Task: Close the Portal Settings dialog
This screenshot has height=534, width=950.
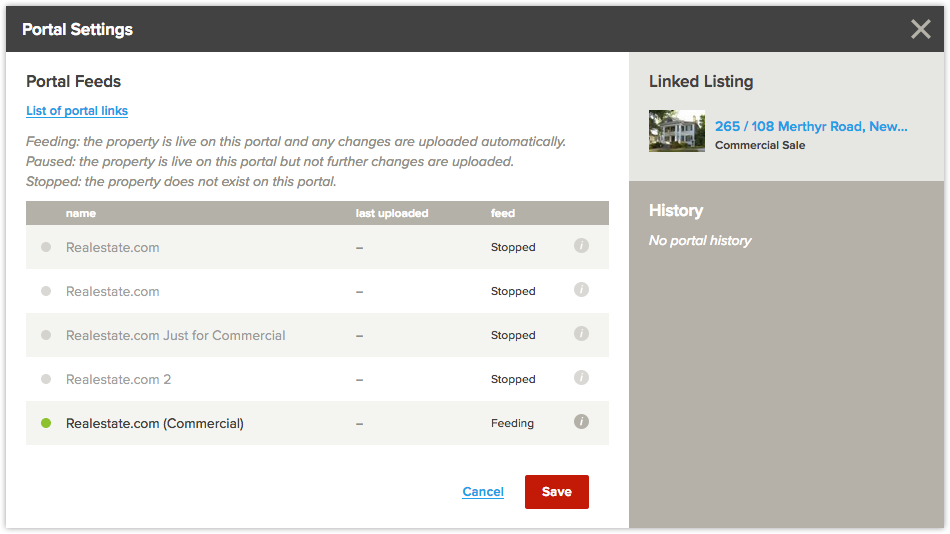Action: point(920,29)
